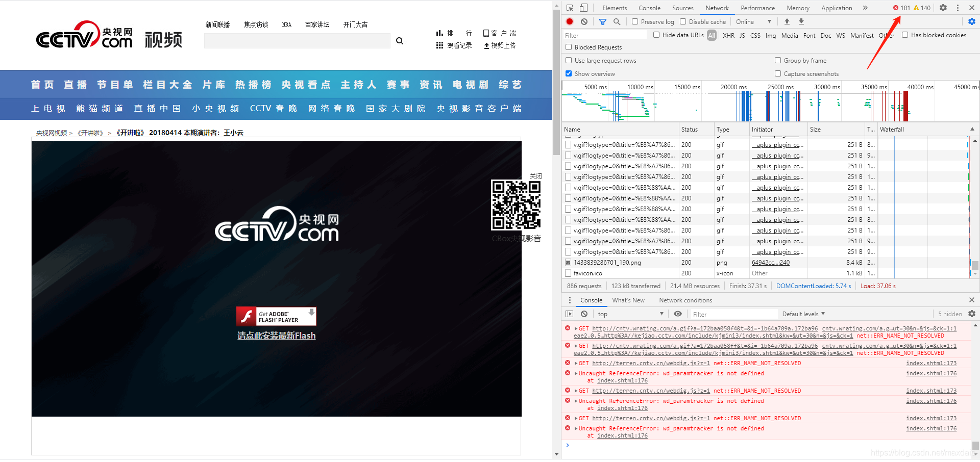Open the top JavaScript context dropdown
Screen dimensions: 980x462
pos(631,314)
